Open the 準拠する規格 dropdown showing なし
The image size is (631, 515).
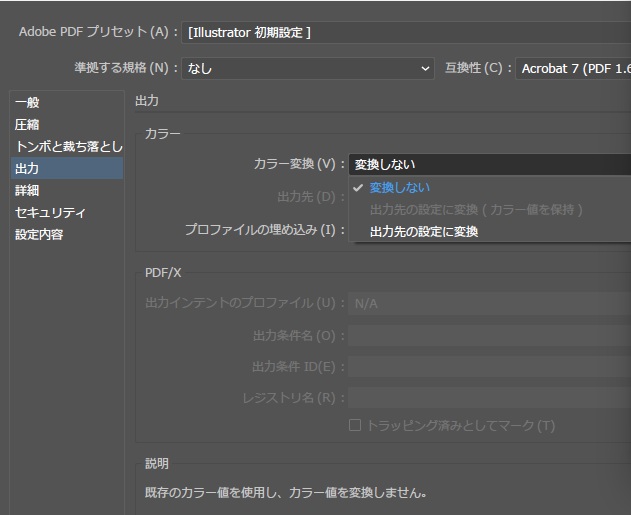click(308, 68)
